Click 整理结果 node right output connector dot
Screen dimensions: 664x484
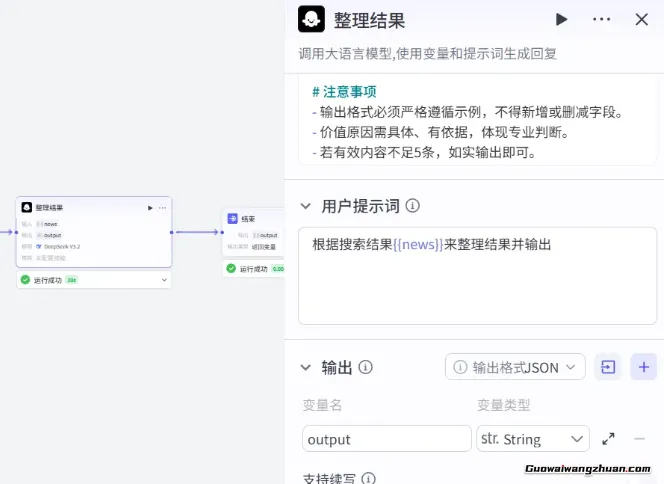[172, 232]
